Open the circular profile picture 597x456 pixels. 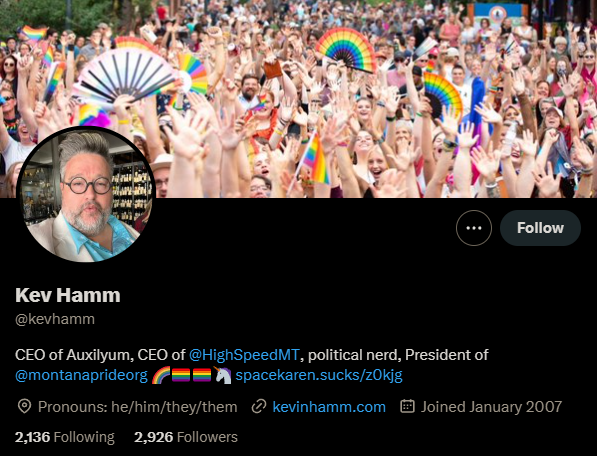(x=86, y=195)
